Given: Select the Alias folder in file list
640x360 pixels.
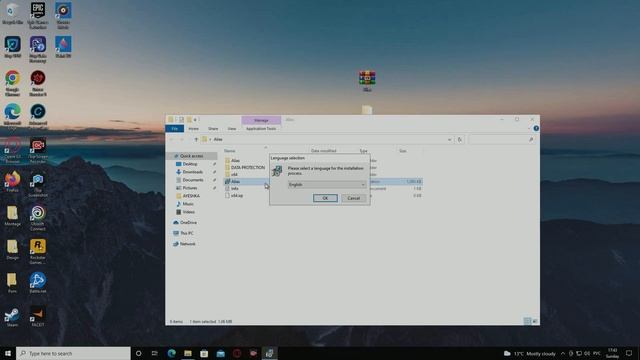Looking at the screenshot, I should click(235, 160).
